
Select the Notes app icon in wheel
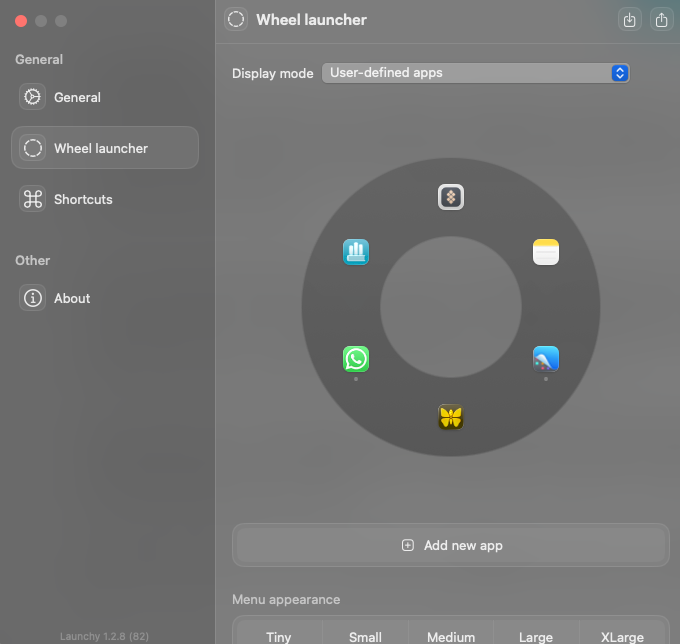pos(546,252)
